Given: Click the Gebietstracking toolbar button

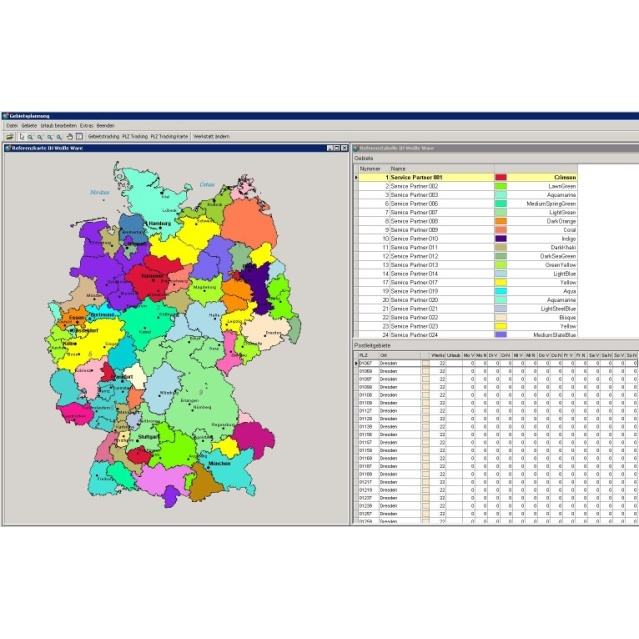Looking at the screenshot, I should (x=104, y=137).
